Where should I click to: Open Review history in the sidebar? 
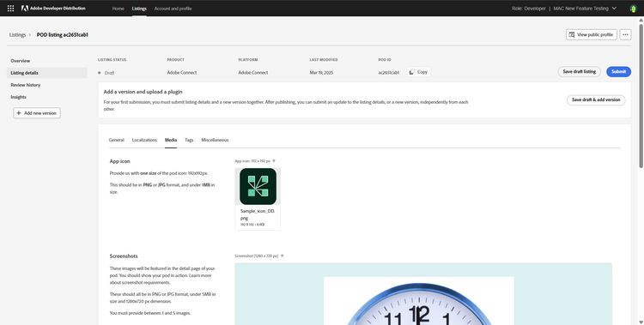point(26,85)
